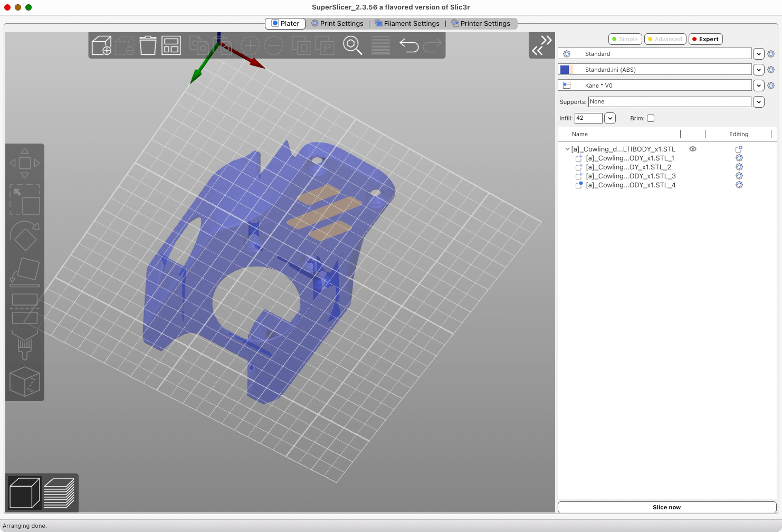The width and height of the screenshot is (782, 532).
Task: Select Simple mode option
Action: (x=625, y=39)
